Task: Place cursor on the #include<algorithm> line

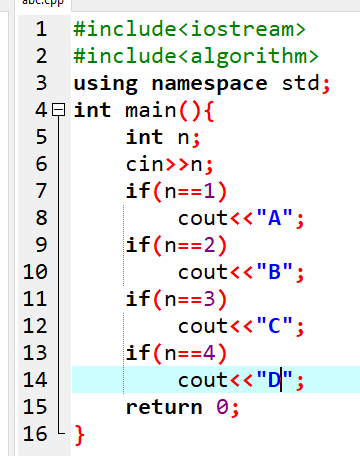Action: pos(196,56)
